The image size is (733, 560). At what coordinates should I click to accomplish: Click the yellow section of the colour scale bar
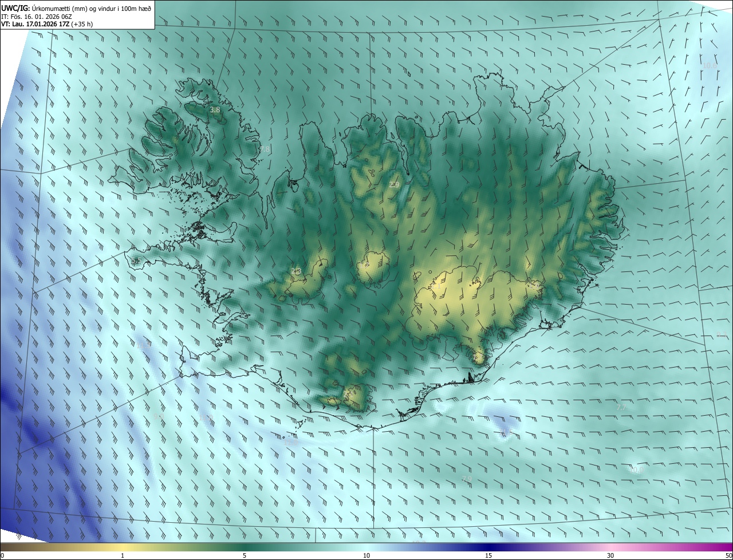123,547
